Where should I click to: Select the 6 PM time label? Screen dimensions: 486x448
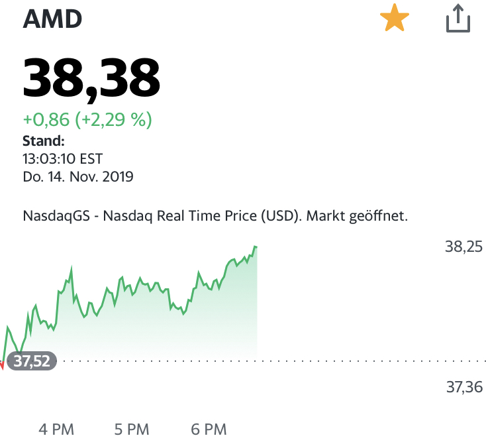click(x=209, y=429)
